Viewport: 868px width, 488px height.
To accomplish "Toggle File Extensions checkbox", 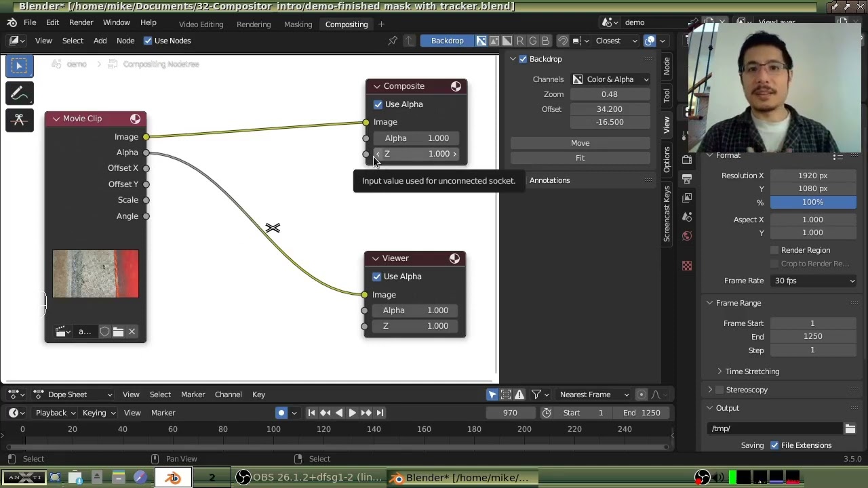I will click(774, 445).
